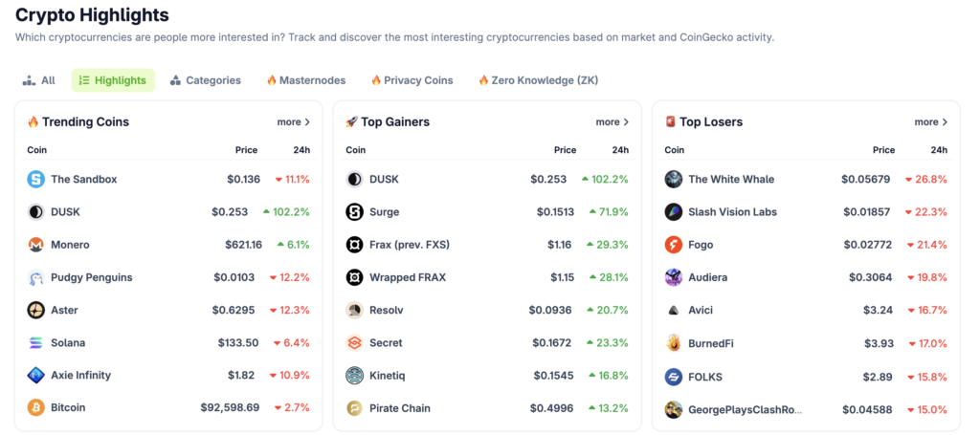
Task: Switch to the All tab
Action: click(x=39, y=80)
